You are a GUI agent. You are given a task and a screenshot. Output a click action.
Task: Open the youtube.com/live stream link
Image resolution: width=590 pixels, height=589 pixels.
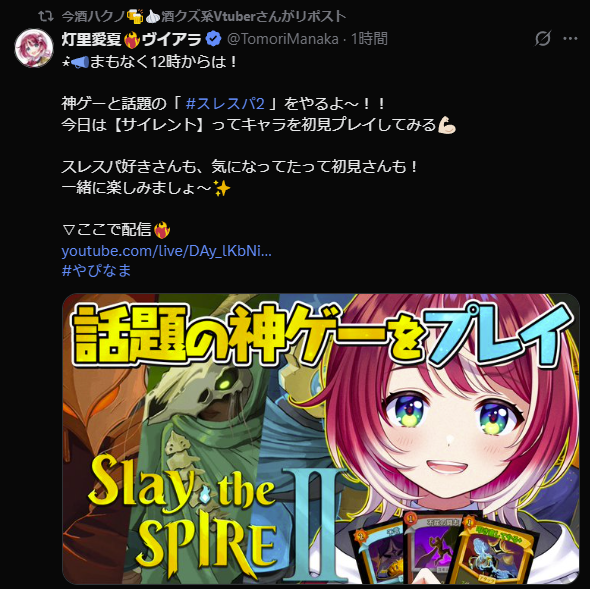click(x=166, y=251)
